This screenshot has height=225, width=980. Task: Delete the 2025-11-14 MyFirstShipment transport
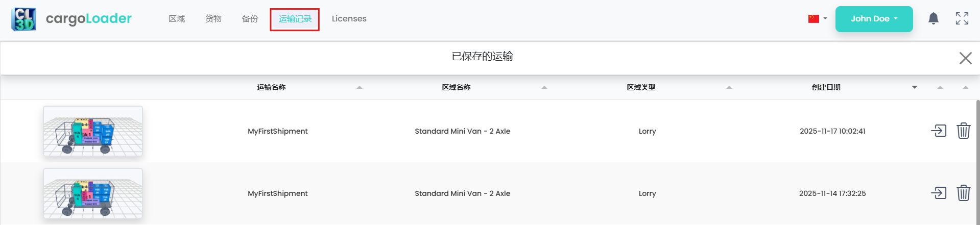(963, 193)
